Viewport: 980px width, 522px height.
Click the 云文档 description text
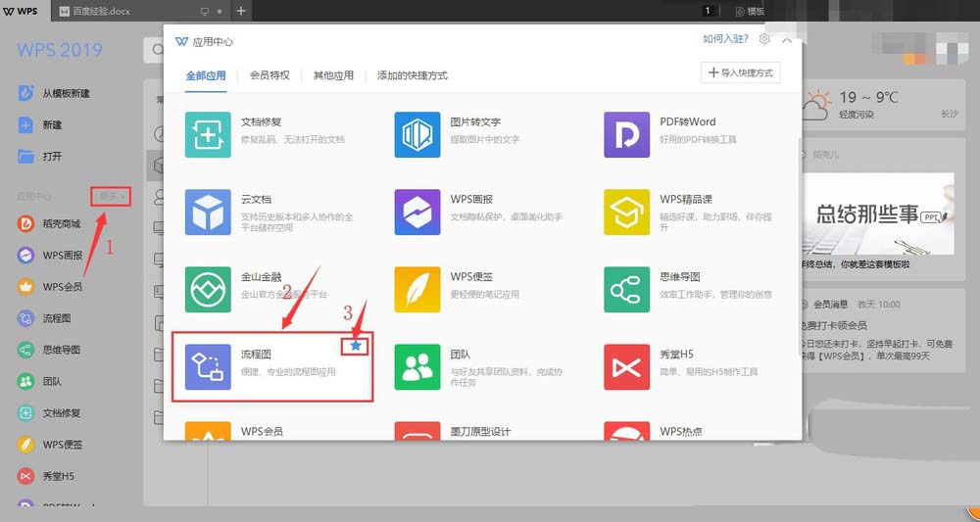(x=297, y=222)
